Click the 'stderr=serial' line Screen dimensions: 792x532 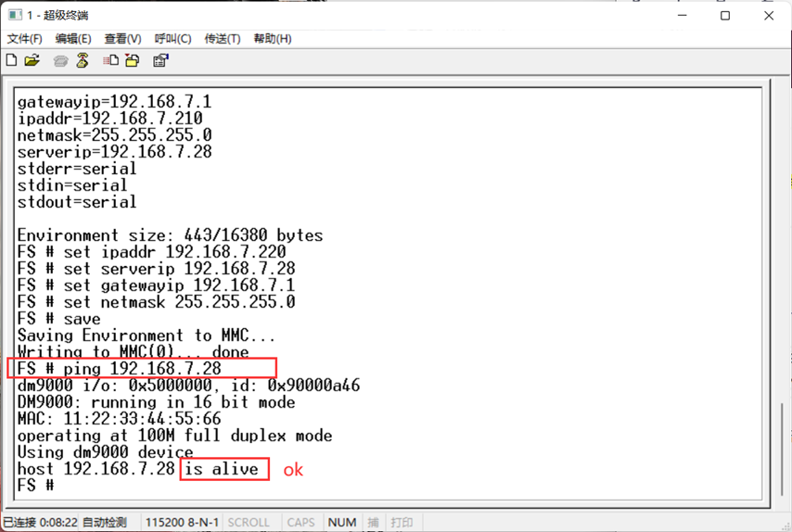tap(77, 169)
